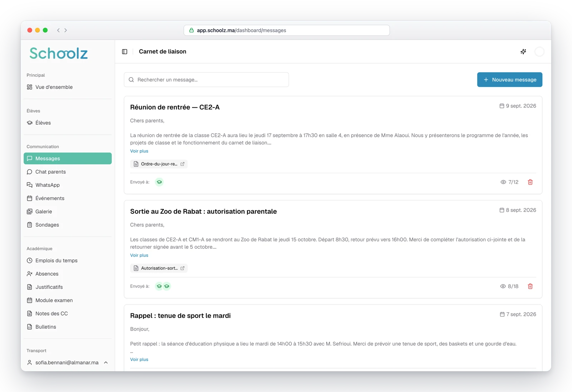The width and height of the screenshot is (572, 392).
Task: View read count 7/12 eye icon
Action: pos(503,182)
